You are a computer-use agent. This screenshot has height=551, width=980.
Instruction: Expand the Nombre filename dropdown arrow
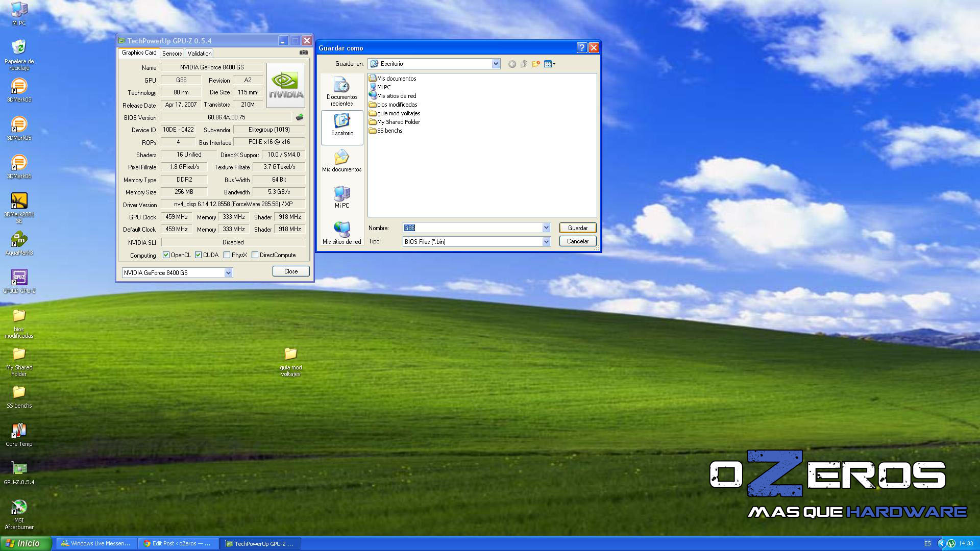[x=546, y=228]
